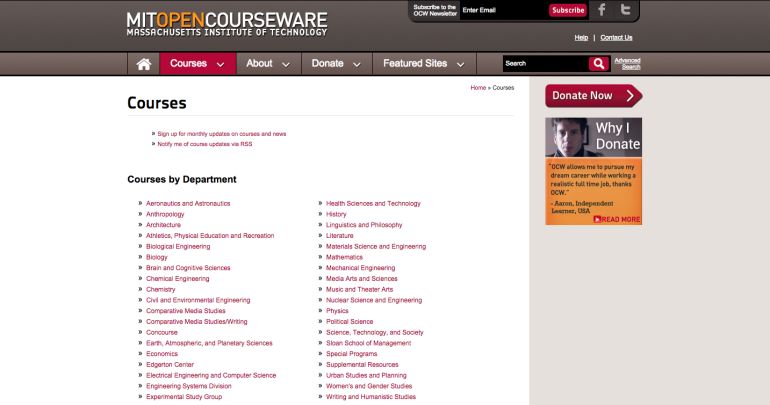Image resolution: width=770 pixels, height=405 pixels.
Task: Open MIT OpenCourseWare Facebook page icon
Action: (x=602, y=10)
